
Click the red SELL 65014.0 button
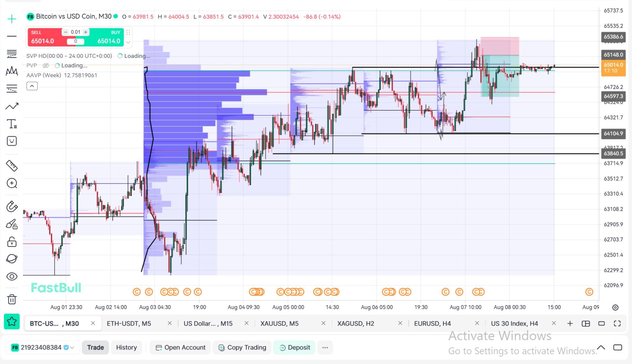[x=44, y=37]
